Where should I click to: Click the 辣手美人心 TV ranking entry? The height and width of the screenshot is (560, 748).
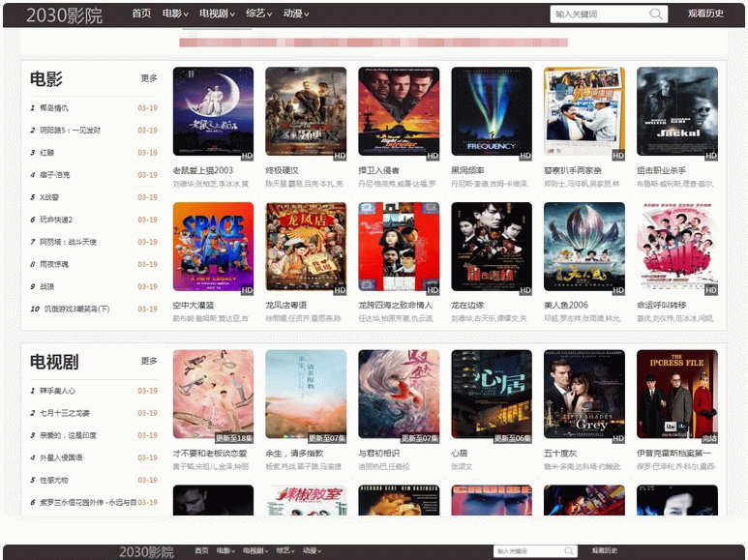tap(57, 391)
